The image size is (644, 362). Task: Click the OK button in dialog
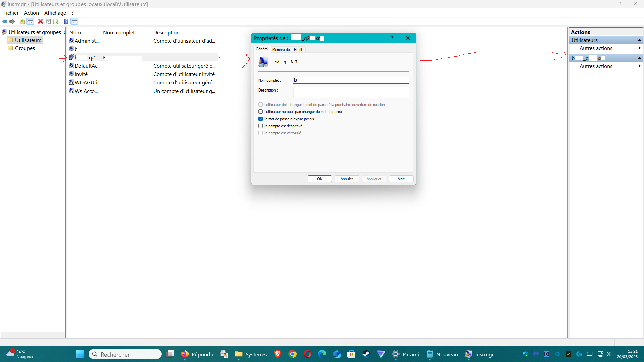[x=319, y=179]
